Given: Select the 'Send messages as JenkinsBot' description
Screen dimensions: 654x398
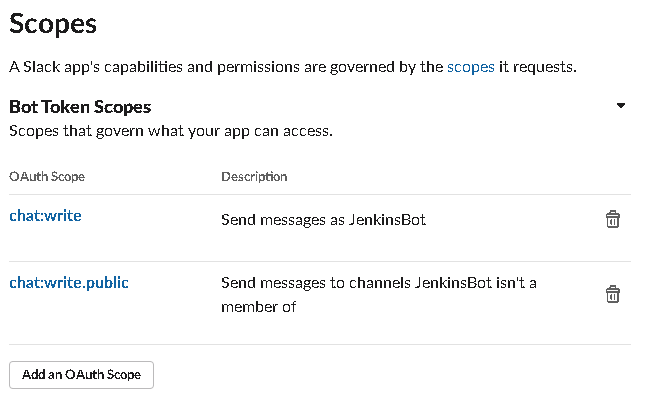Looking at the screenshot, I should click(x=323, y=220).
